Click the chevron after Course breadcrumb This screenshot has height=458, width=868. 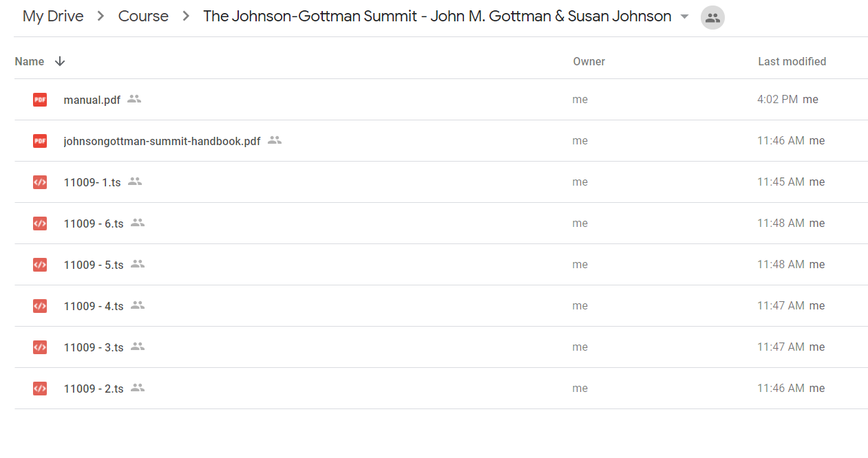pyautogui.click(x=186, y=17)
